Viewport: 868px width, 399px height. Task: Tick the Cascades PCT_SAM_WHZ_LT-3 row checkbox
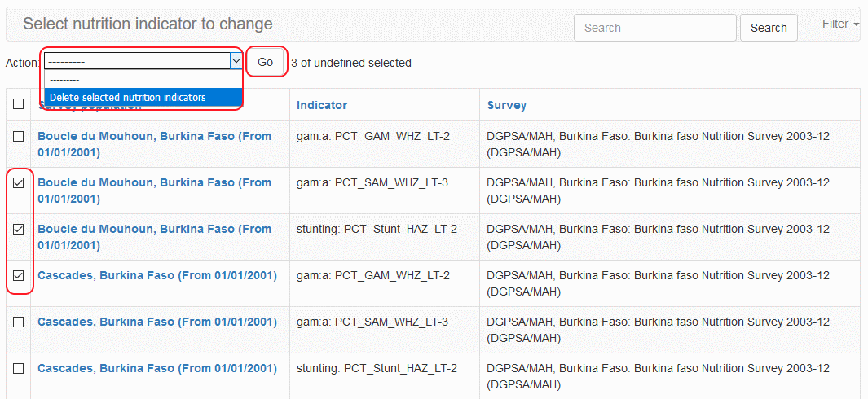[x=19, y=322]
